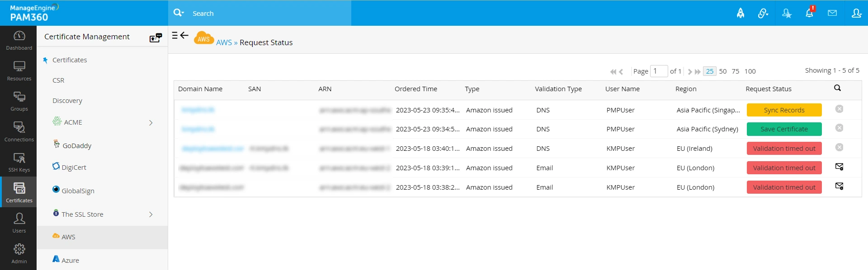Go to next page arrow
The height and width of the screenshot is (270, 868).
click(x=690, y=71)
